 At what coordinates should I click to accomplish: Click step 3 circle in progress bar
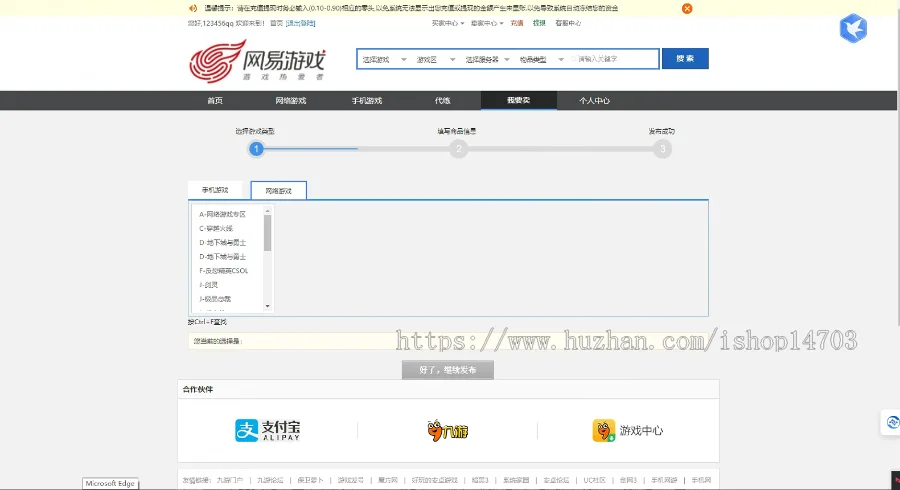(x=662, y=149)
